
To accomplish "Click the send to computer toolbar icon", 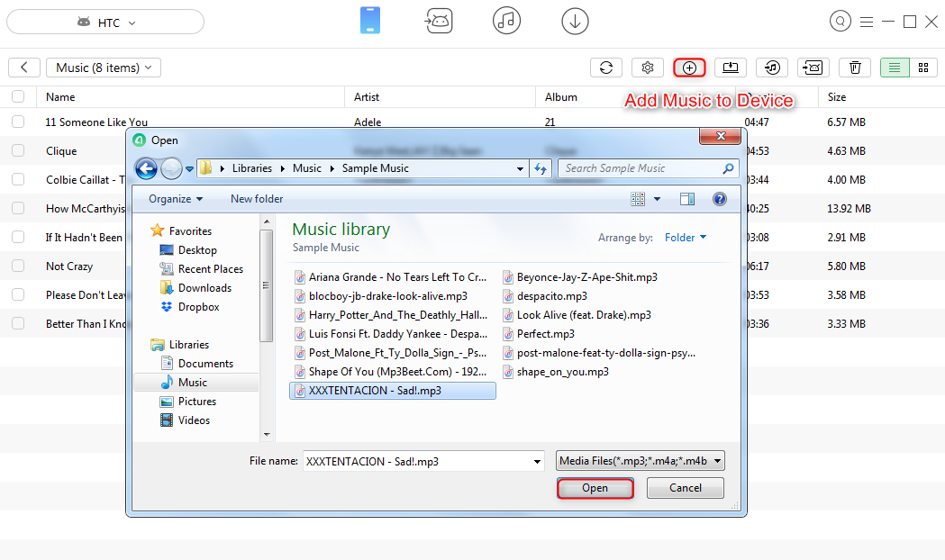I will pyautogui.click(x=731, y=68).
